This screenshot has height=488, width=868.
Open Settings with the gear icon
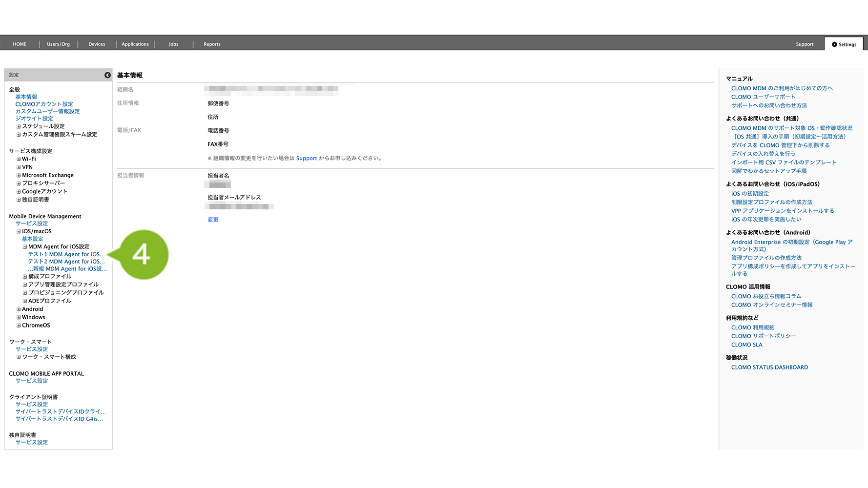[844, 44]
